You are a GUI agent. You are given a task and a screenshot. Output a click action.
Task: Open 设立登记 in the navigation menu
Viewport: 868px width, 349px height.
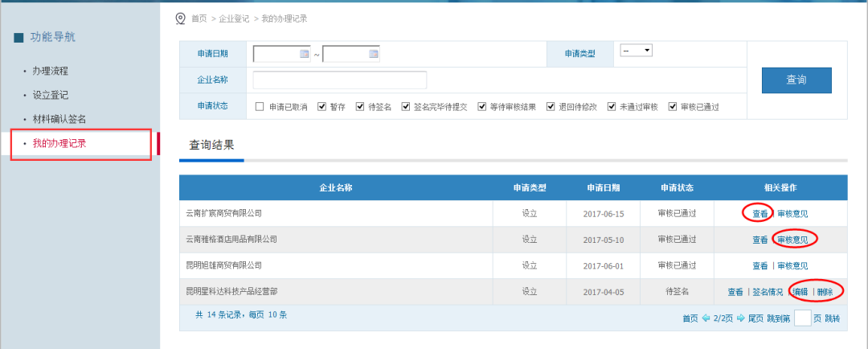(x=51, y=95)
